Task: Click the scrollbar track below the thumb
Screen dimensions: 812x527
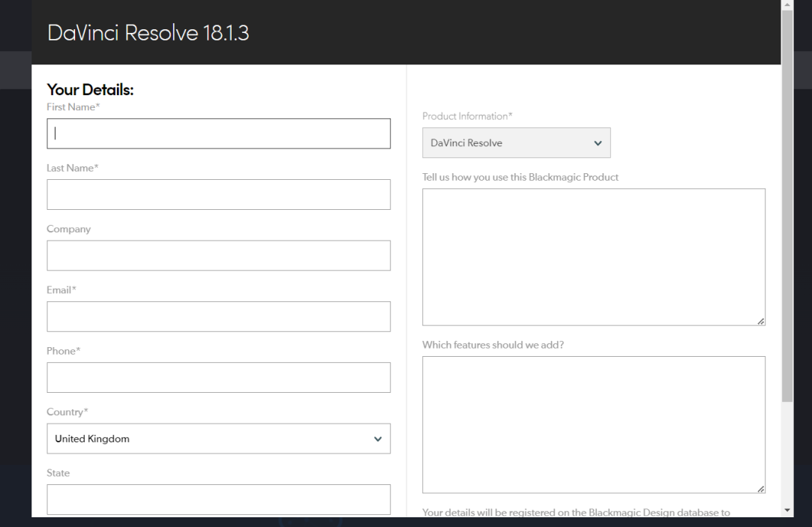Action: 787,453
